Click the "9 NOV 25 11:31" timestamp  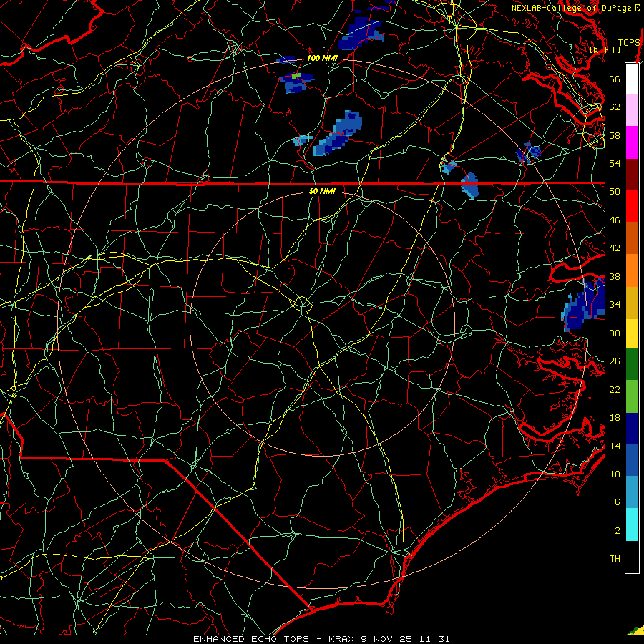(x=406, y=639)
